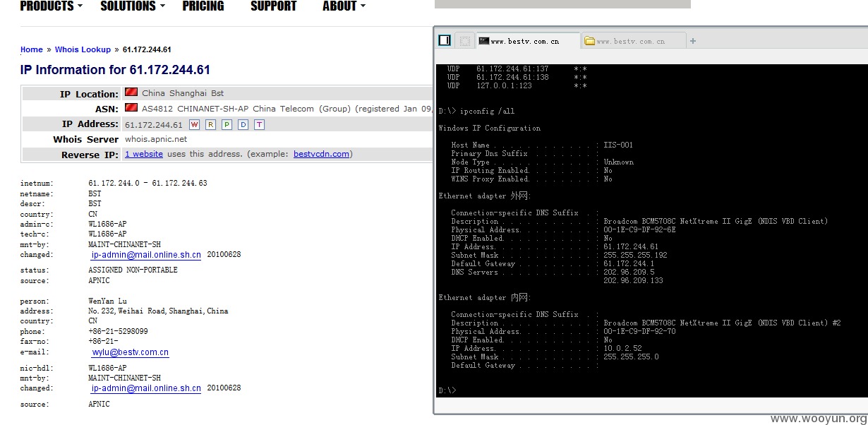Expand the ABOUT dropdown menu
Viewport: 868px width, 425px height.
(344, 6)
